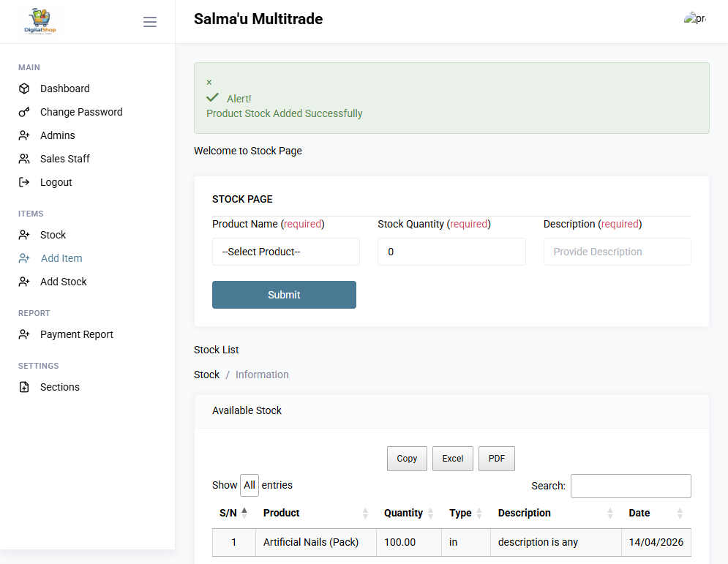
Task: Navigate to Add Stock
Action: [x=64, y=282]
